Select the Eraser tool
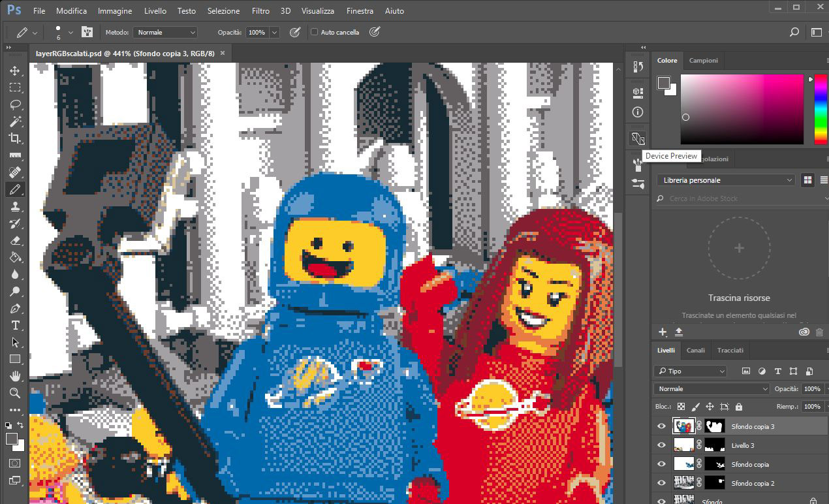Viewport: 829px width, 504px height. [14, 240]
